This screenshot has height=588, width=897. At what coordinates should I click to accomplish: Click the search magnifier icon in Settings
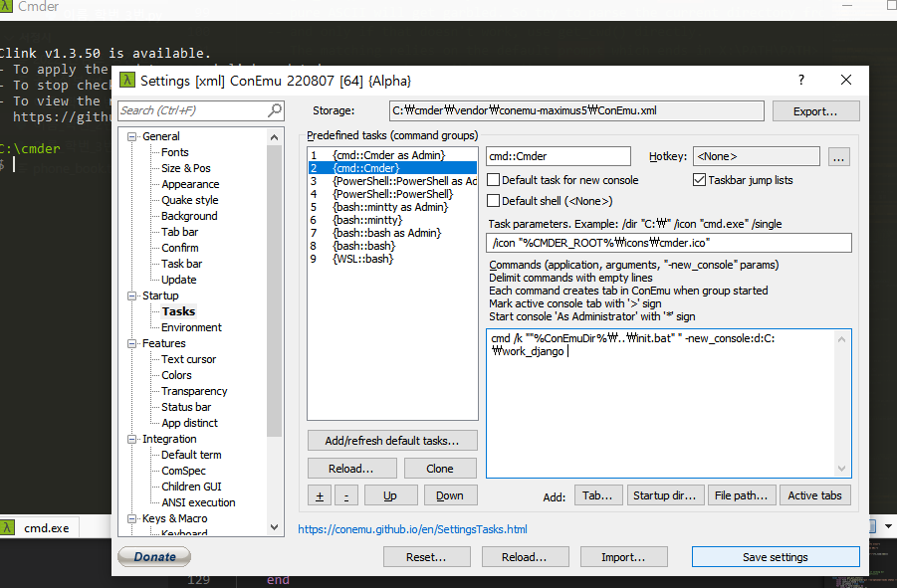click(275, 109)
